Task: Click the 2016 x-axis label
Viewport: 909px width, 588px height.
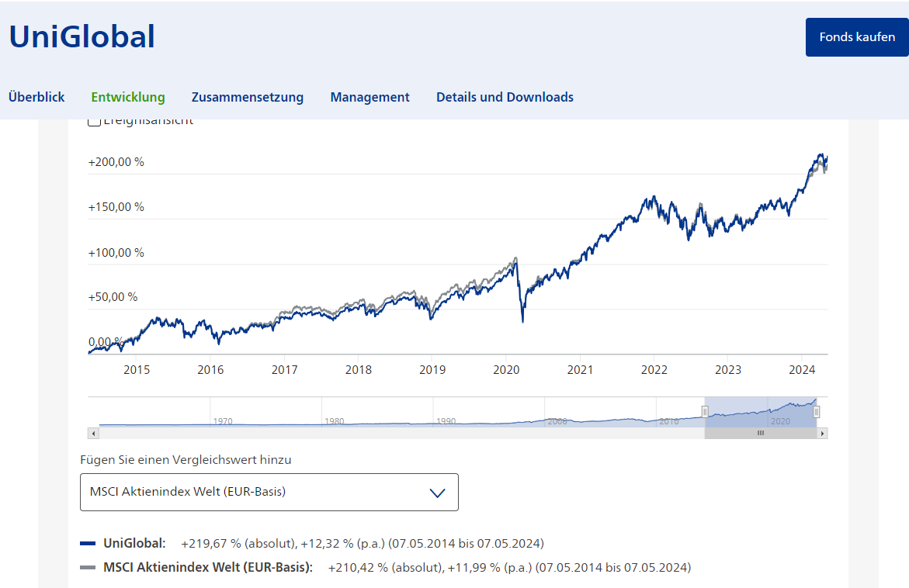Action: click(210, 369)
